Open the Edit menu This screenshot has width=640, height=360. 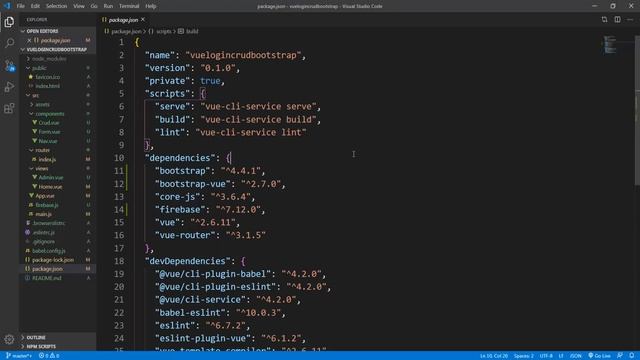coord(36,6)
